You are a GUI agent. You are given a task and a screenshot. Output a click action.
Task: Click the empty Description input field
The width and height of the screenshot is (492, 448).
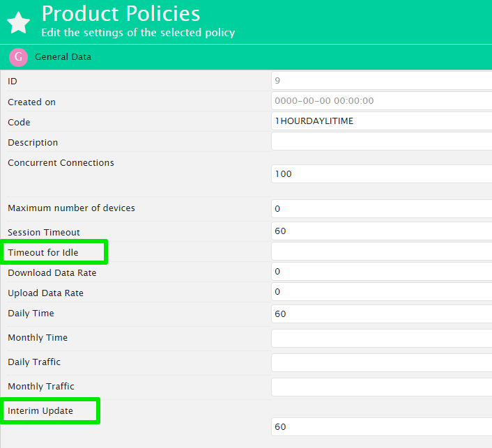click(381, 141)
